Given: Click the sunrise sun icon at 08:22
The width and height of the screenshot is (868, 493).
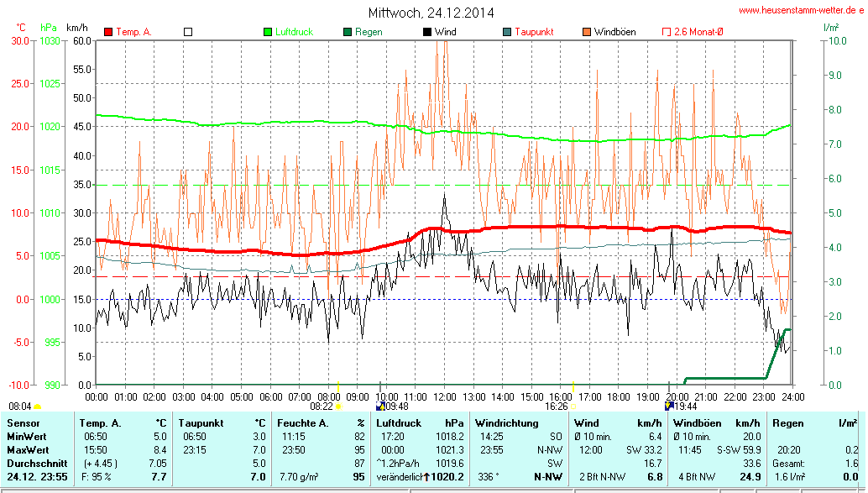Looking at the screenshot, I should click(x=338, y=406).
